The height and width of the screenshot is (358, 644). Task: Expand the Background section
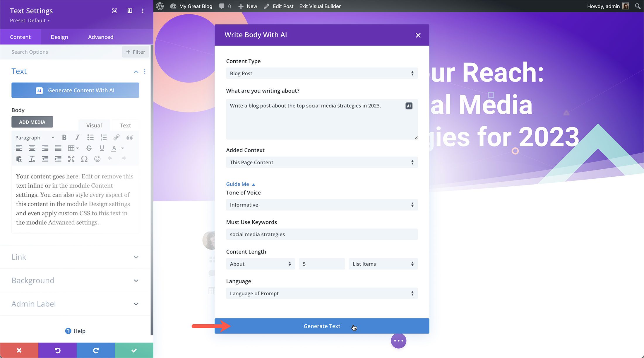coord(136,280)
